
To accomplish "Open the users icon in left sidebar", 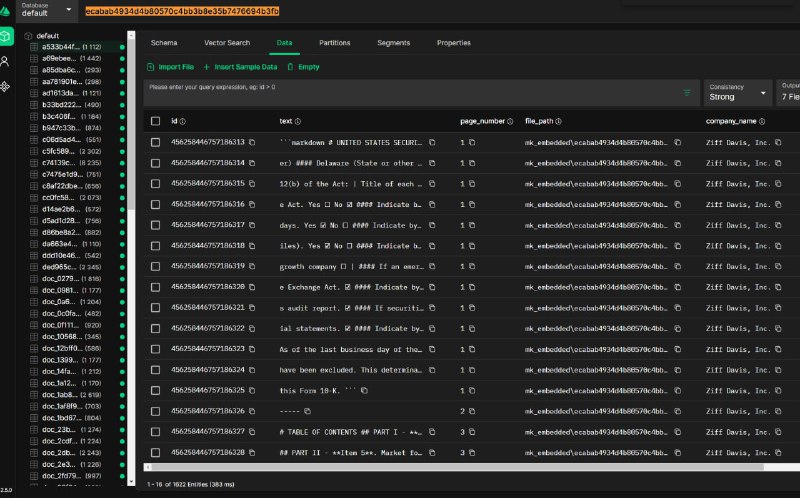I will (5, 62).
